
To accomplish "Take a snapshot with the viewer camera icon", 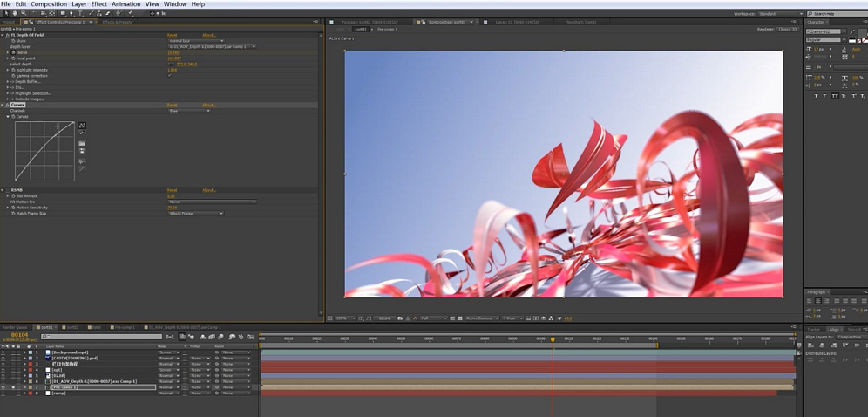I will 400,318.
